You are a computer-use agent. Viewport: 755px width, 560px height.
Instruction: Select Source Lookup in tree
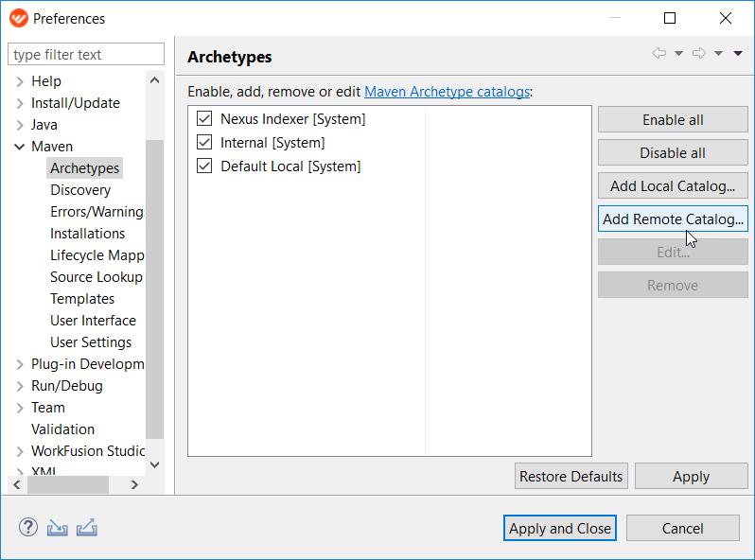click(97, 277)
